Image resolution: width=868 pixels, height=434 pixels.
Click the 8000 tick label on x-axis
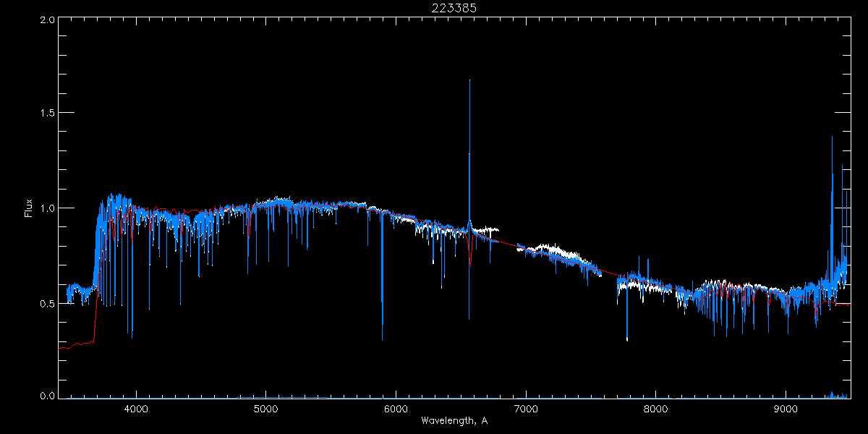coord(656,409)
